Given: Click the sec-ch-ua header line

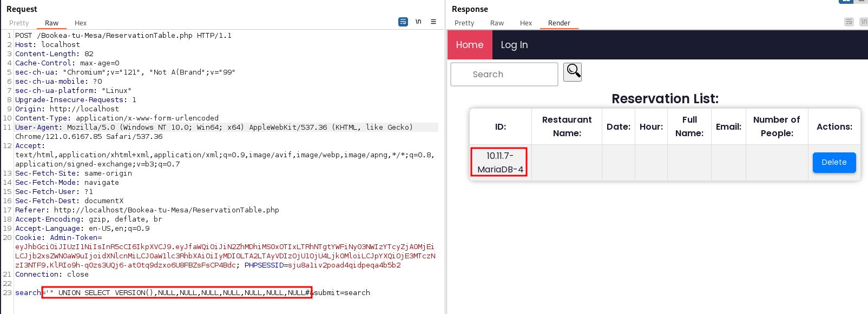Looking at the screenshot, I should (125, 72).
